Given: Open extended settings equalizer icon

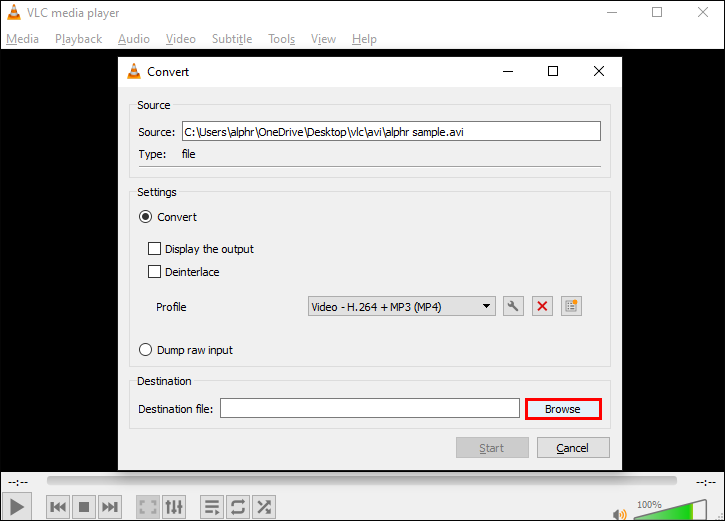Looking at the screenshot, I should (x=174, y=507).
